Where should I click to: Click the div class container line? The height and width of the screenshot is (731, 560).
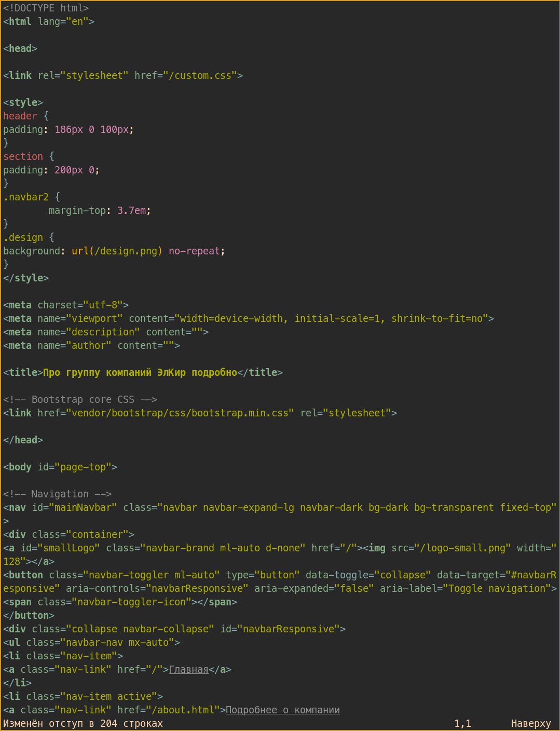[x=69, y=534]
